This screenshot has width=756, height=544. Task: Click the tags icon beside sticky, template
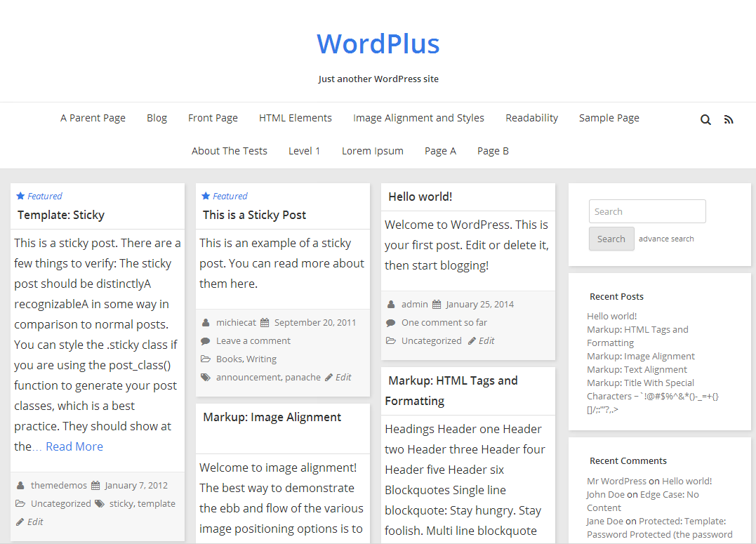(x=99, y=503)
